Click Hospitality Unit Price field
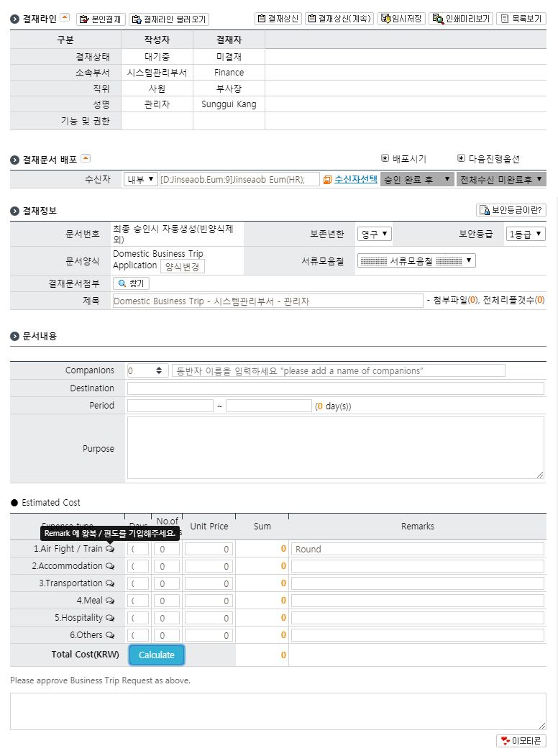Viewport: 558px width, 756px height. point(209,619)
